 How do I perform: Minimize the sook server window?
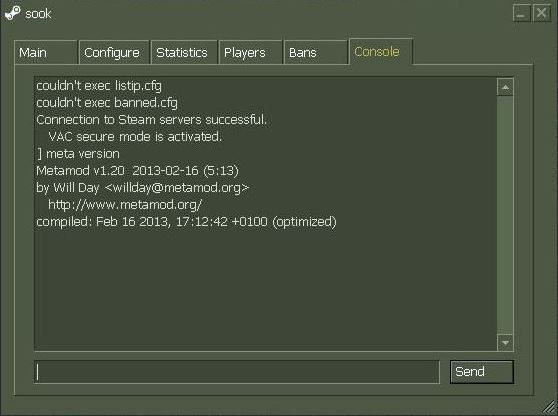pos(522,14)
